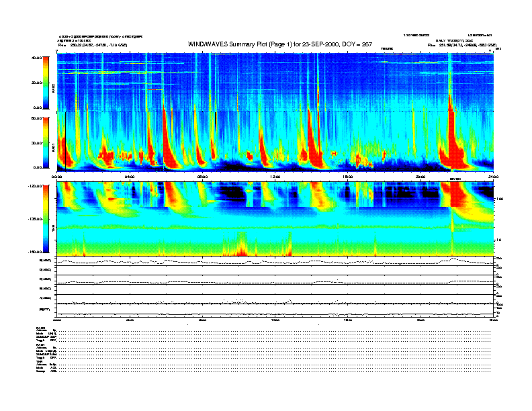Click inside the TNR spectrogram panel
Image resolution: width=532 pixels, height=411 pixels.
[275, 219]
